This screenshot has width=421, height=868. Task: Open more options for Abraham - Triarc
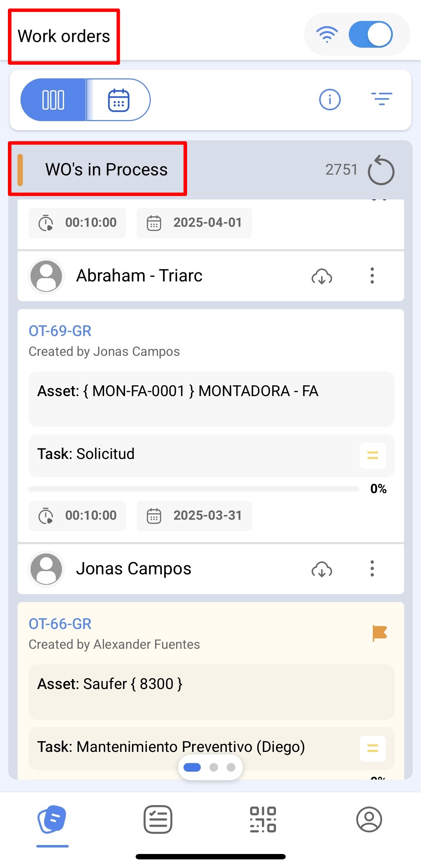[372, 276]
